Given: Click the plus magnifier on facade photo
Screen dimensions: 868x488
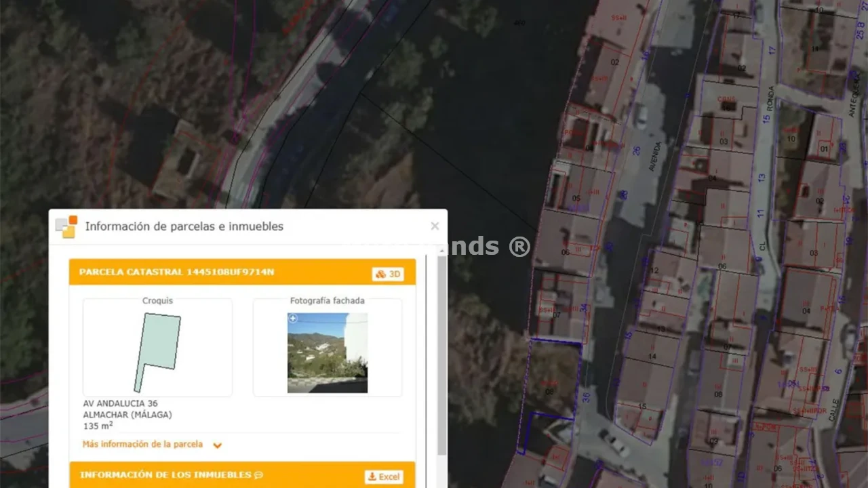Looking at the screenshot, I should [x=293, y=319].
